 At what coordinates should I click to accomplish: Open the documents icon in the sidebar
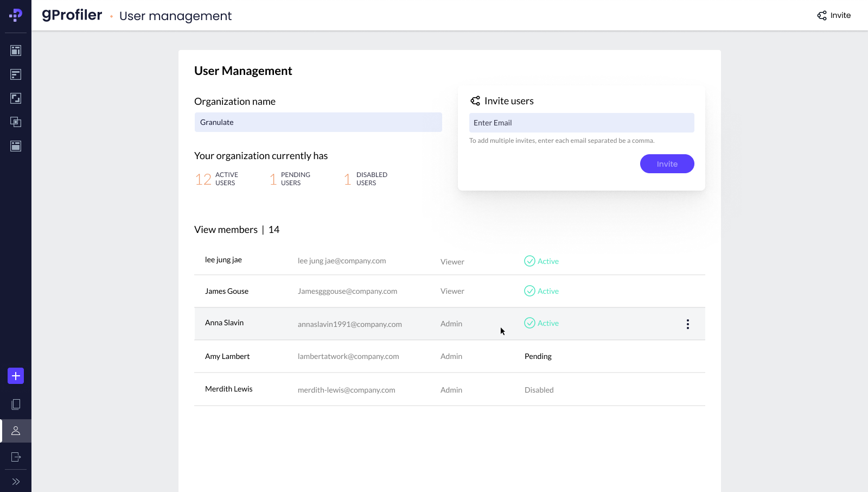point(16,405)
